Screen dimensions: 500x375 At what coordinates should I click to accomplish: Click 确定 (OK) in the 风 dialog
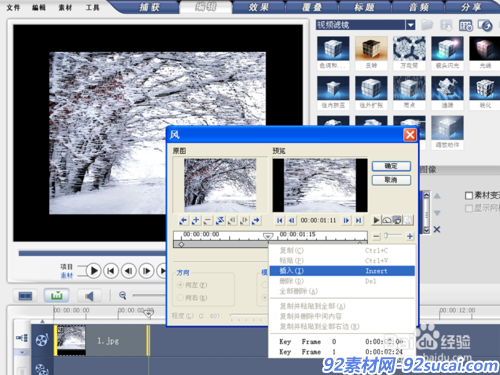click(391, 166)
